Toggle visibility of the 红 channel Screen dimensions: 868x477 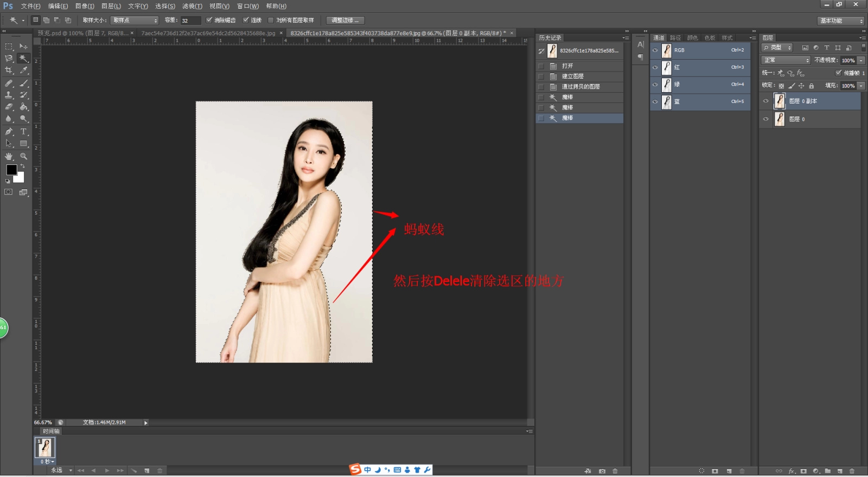pyautogui.click(x=655, y=67)
